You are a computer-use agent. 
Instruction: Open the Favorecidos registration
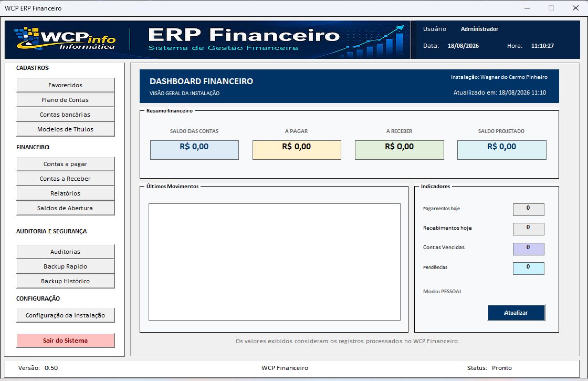pyautogui.click(x=65, y=85)
